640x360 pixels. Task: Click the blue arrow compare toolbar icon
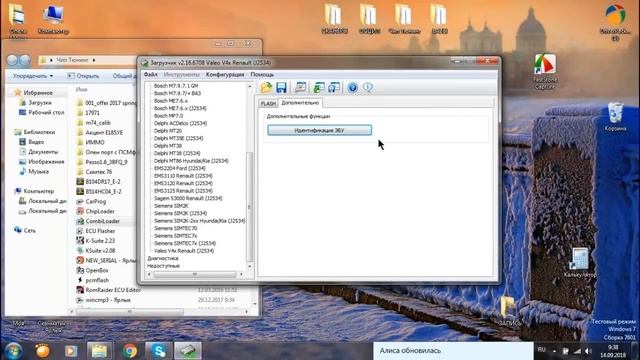coord(334,87)
